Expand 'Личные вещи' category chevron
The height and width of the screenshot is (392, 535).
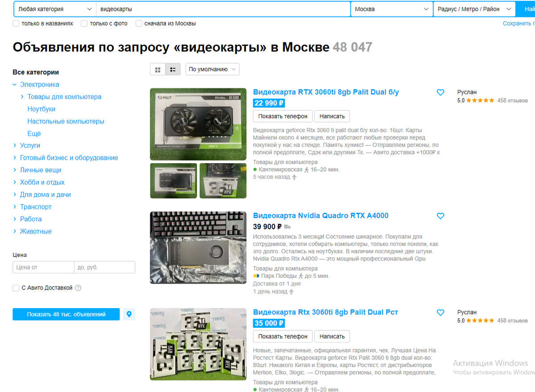click(15, 170)
